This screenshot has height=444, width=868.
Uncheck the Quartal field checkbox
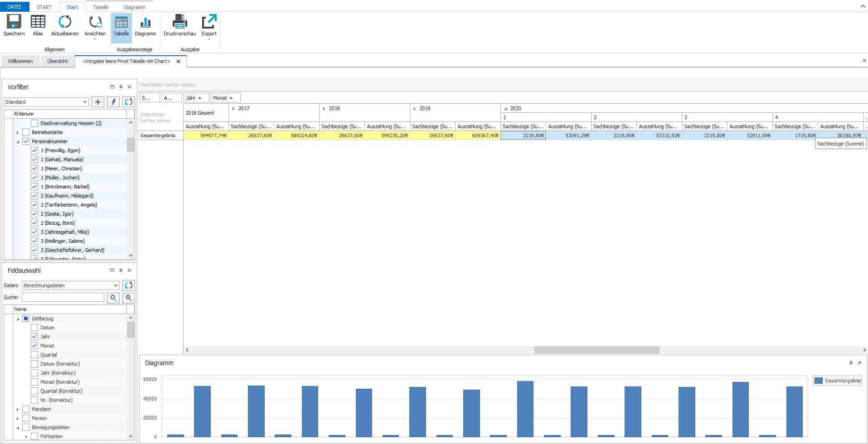point(34,355)
